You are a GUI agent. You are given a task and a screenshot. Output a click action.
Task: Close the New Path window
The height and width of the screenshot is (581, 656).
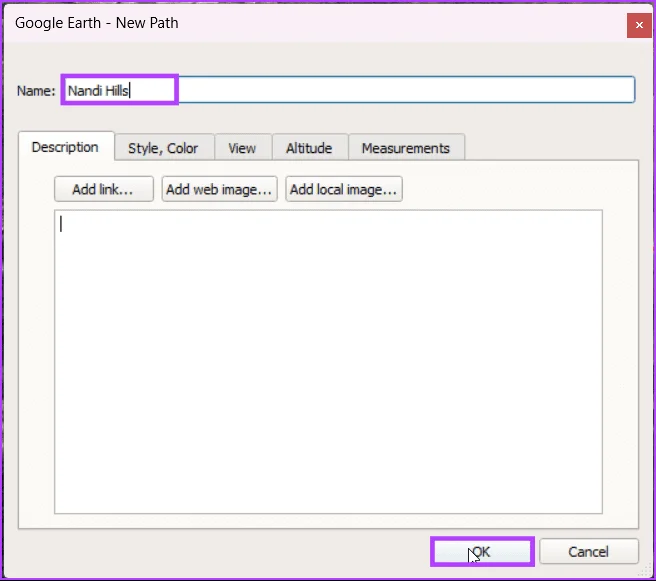pos(639,25)
